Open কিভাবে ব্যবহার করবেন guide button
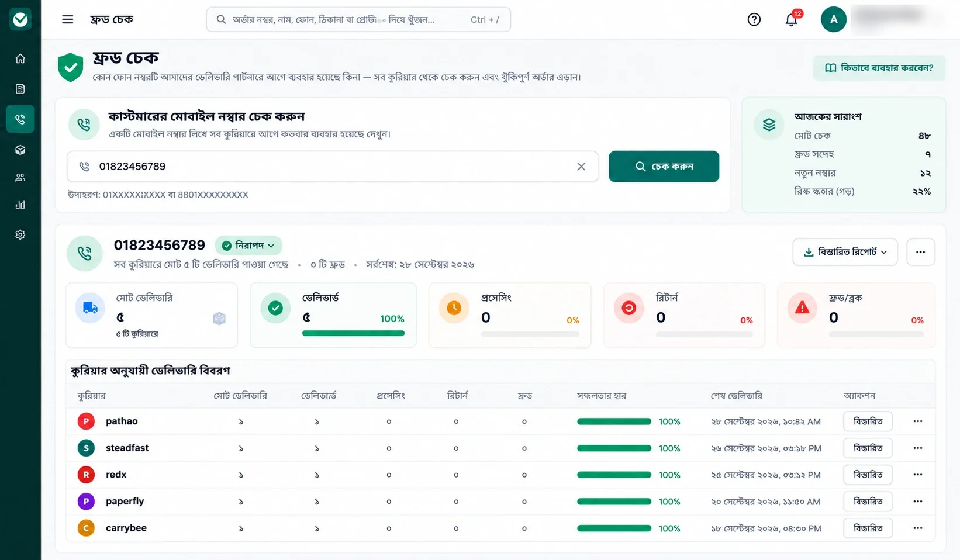The image size is (960, 560). 879,68
